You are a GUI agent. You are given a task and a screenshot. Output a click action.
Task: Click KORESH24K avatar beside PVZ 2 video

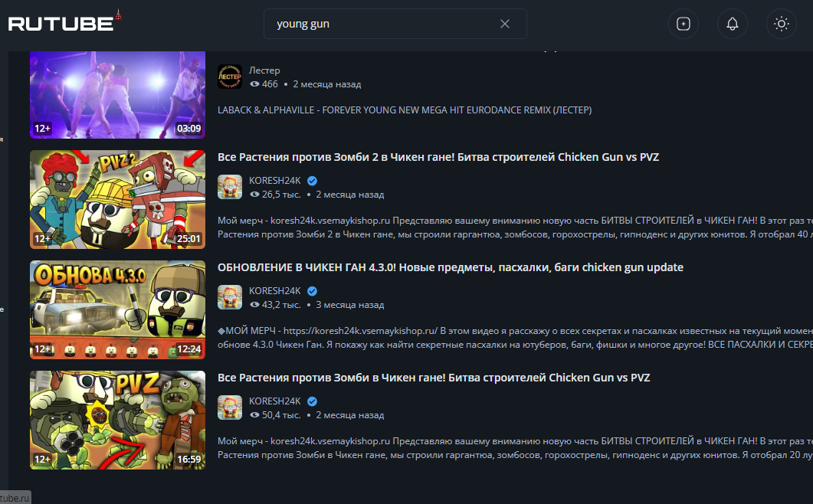point(230,187)
